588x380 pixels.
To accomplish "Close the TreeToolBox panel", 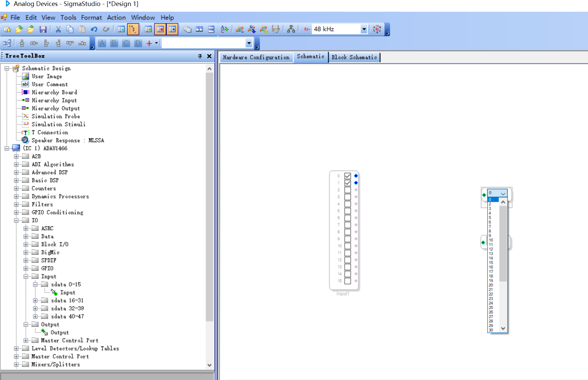I will pyautogui.click(x=209, y=56).
